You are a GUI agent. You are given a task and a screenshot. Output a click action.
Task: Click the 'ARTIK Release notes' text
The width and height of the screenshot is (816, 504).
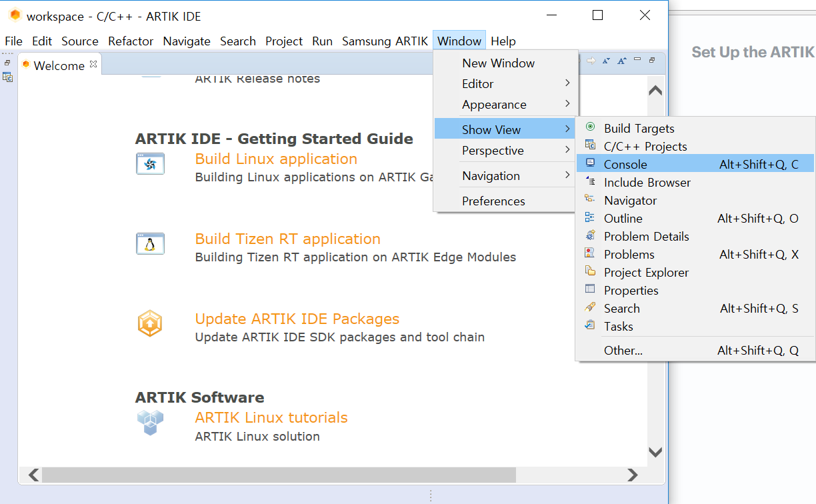[257, 79]
